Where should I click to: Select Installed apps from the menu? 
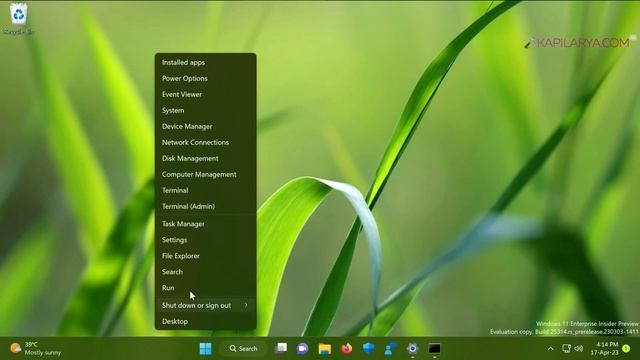pos(205,62)
